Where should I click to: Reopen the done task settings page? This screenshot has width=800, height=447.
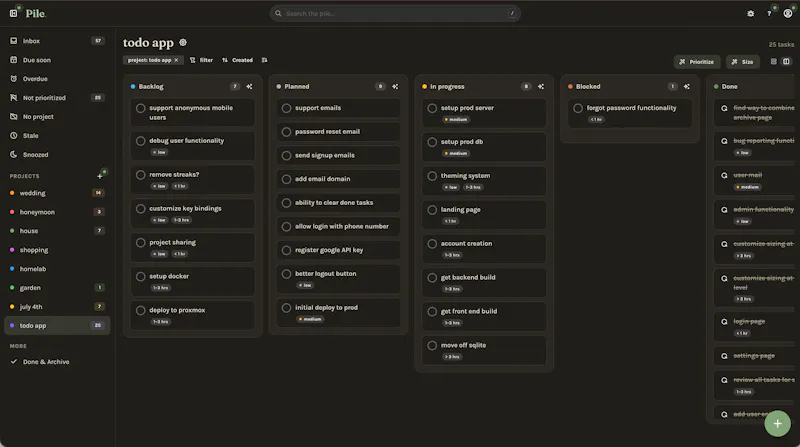click(724, 356)
